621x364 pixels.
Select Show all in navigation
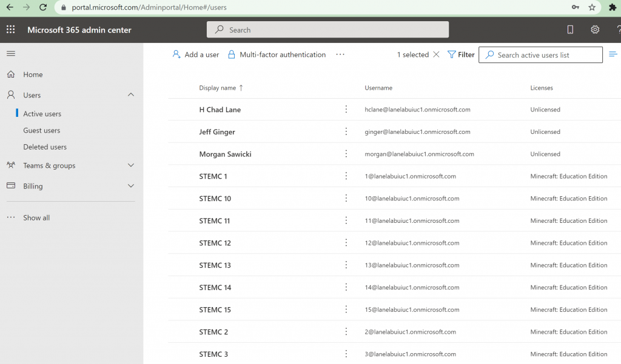pyautogui.click(x=36, y=217)
